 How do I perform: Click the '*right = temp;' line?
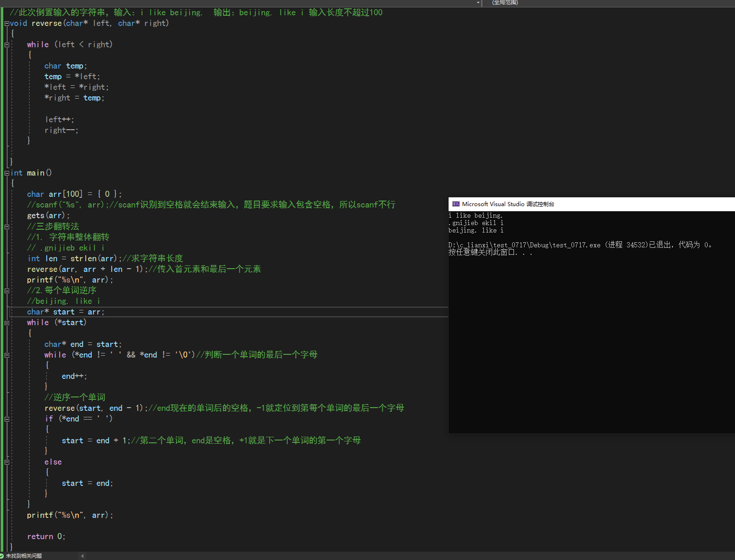(x=75, y=98)
